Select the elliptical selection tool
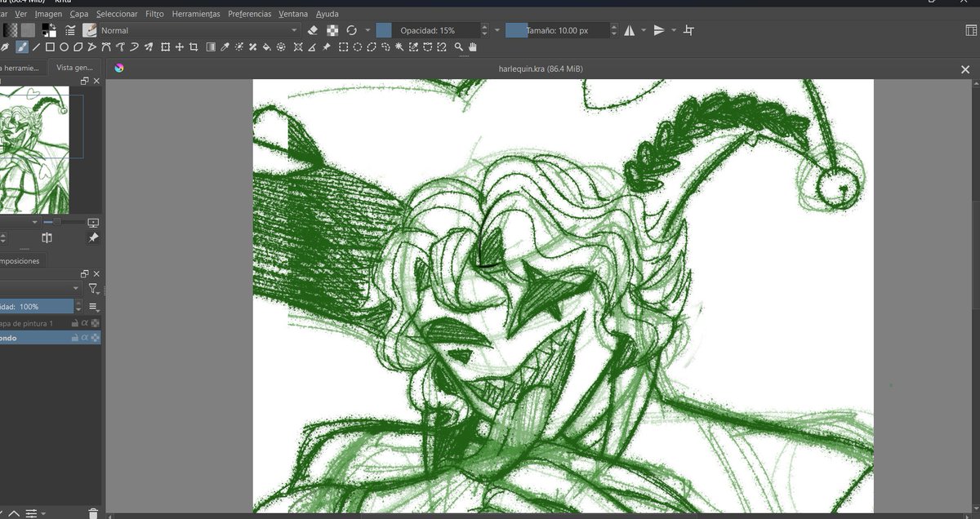This screenshot has width=980, height=519. pos(357,47)
